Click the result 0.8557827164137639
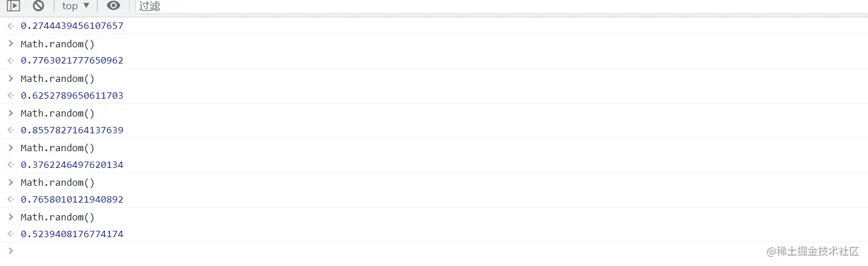Viewport: 868px width, 266px height. point(72,130)
